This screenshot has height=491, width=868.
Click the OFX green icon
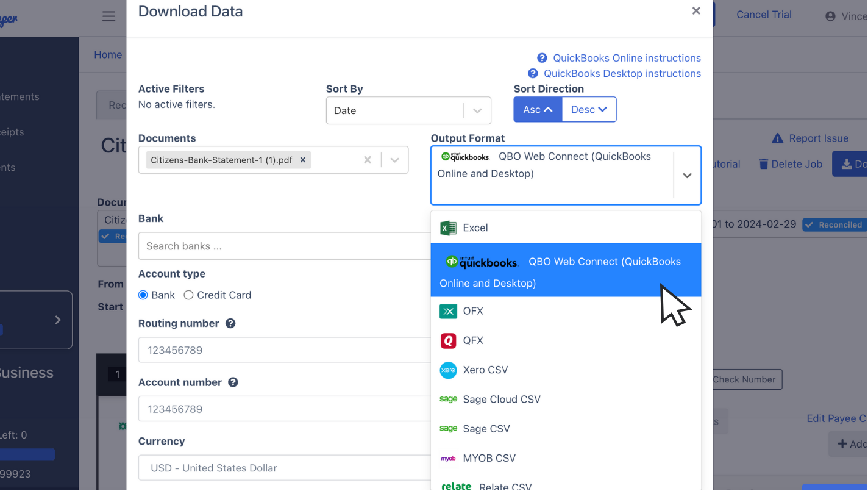click(448, 311)
